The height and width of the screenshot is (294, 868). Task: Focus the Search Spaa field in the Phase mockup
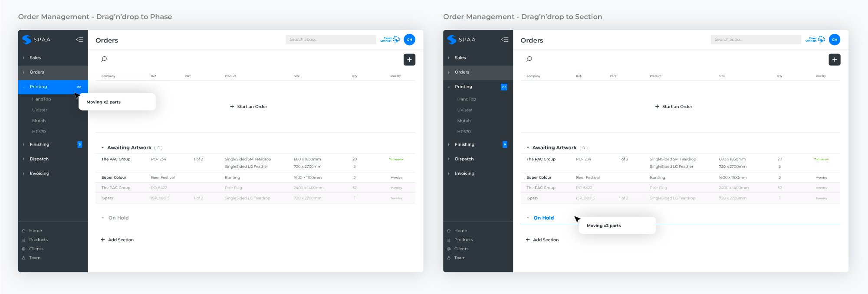330,39
